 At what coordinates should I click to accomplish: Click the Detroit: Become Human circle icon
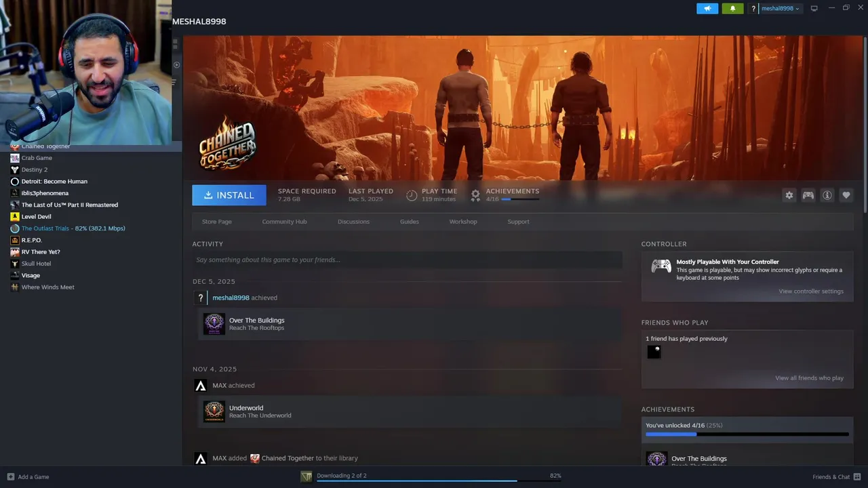tap(15, 182)
